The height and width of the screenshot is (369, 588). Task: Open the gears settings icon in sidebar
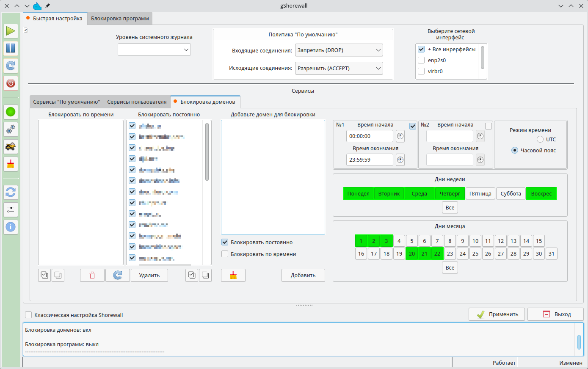coord(11,129)
